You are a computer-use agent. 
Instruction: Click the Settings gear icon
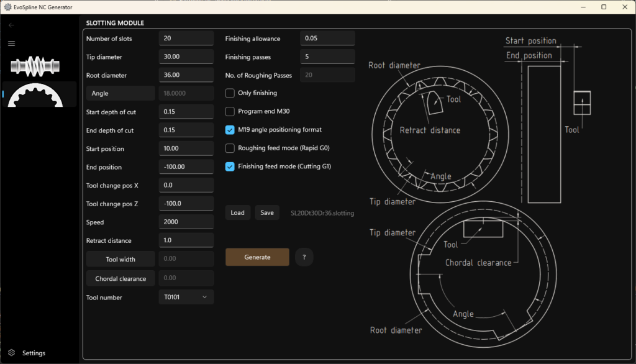pos(11,353)
